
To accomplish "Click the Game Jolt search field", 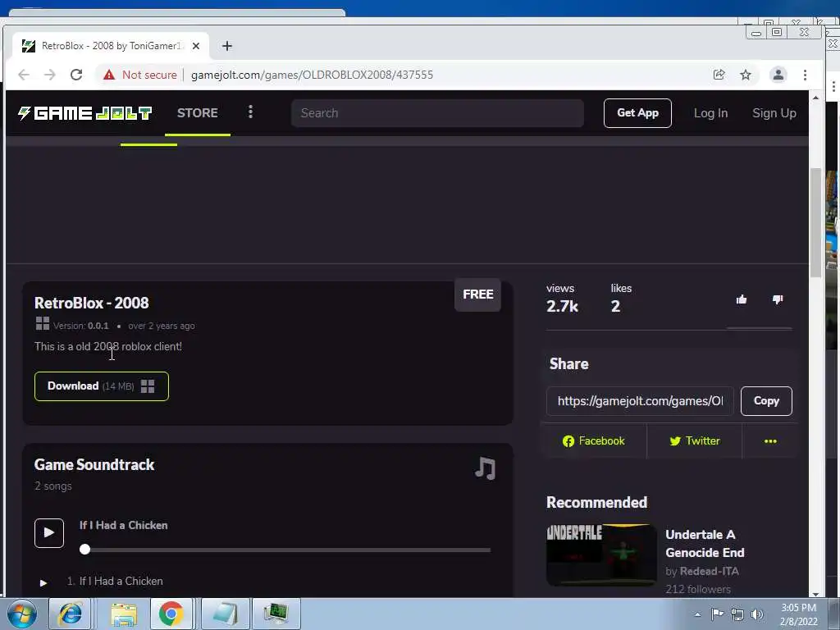I will [437, 113].
